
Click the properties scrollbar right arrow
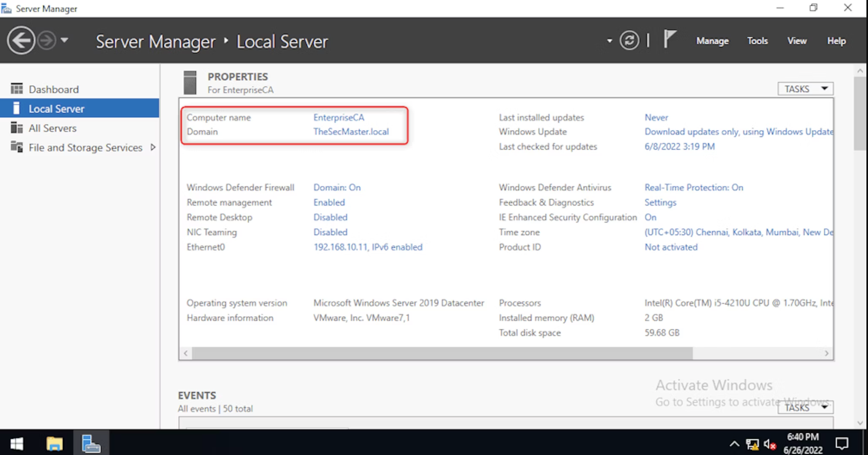click(x=827, y=353)
